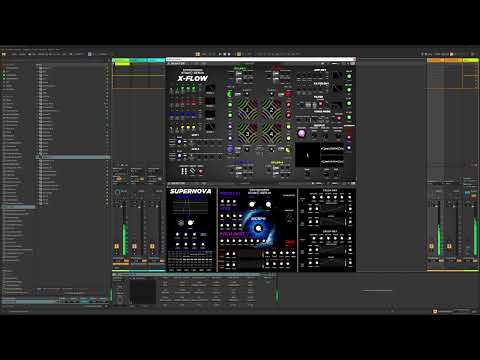The image size is (480, 360).
Task: Click the upper blue-white knob in X-Flow's lower left
Action: coord(180,142)
